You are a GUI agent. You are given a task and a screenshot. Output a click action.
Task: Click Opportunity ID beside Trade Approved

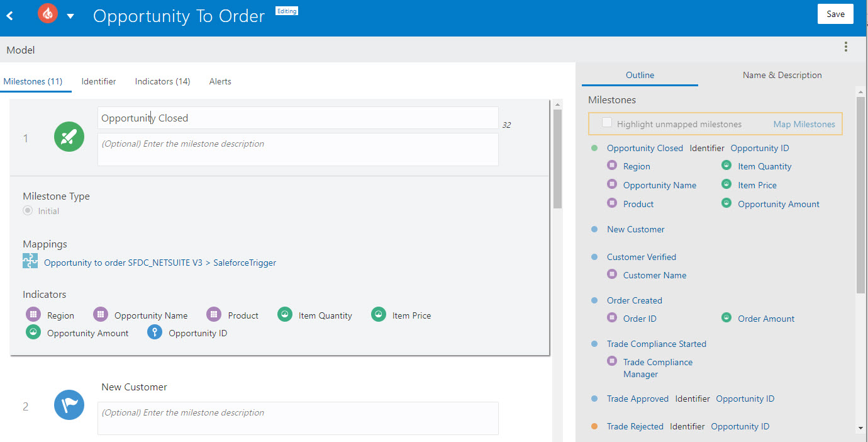745,399
